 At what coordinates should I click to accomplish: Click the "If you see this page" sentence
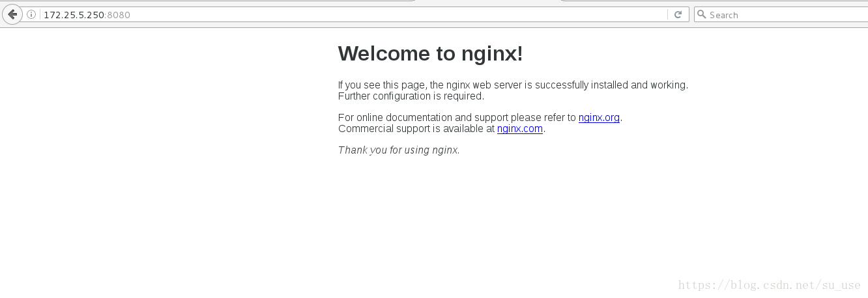(x=513, y=85)
